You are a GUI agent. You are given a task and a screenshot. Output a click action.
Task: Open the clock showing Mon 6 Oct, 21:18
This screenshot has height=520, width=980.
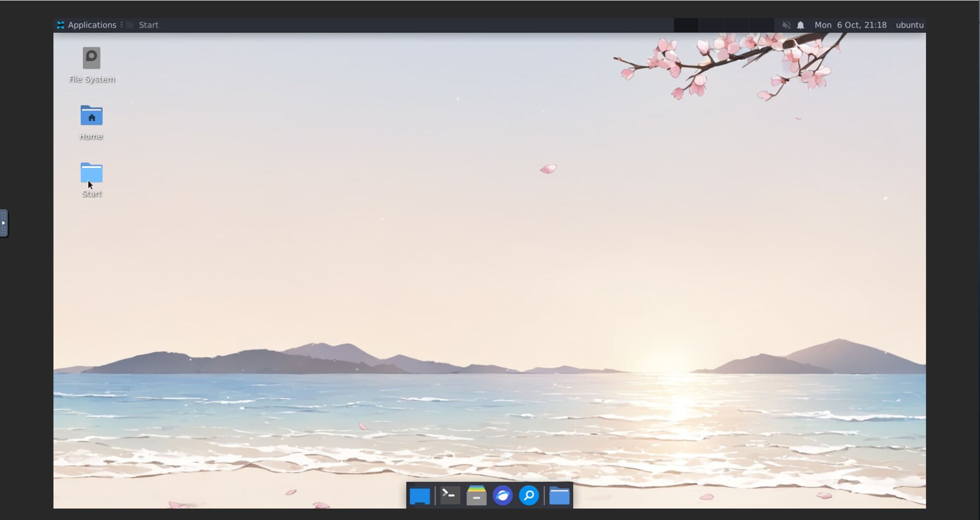click(x=850, y=25)
